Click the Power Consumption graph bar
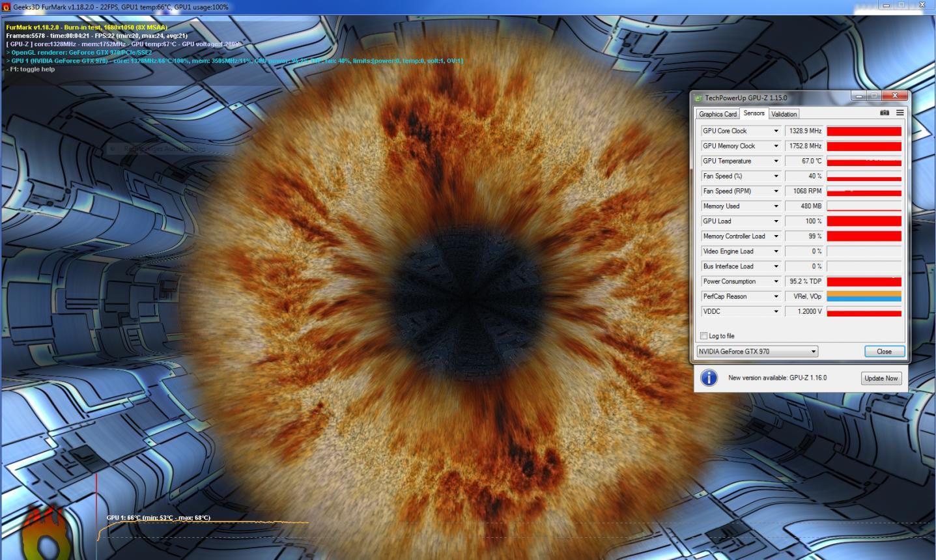 coord(864,281)
